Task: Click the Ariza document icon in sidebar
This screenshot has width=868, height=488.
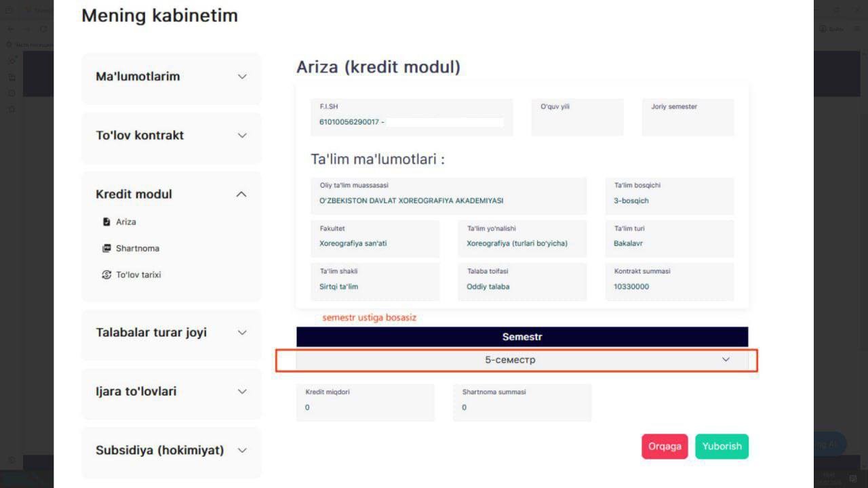Action: 106,222
